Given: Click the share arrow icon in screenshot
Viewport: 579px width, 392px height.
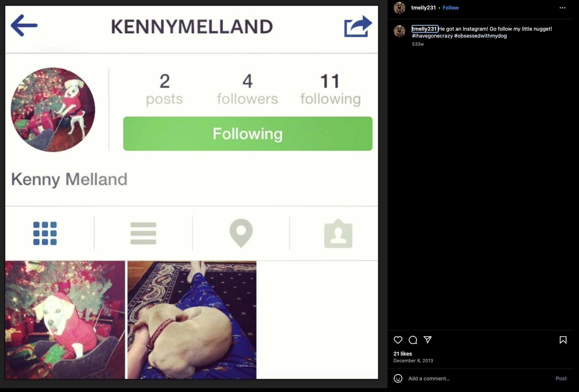Looking at the screenshot, I should pos(358,26).
